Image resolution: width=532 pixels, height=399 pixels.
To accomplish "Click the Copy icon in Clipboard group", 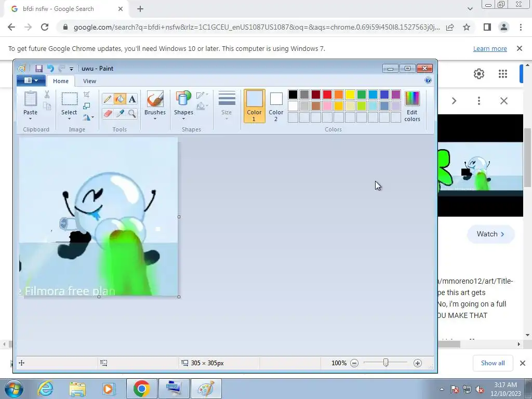I will pos(47,106).
